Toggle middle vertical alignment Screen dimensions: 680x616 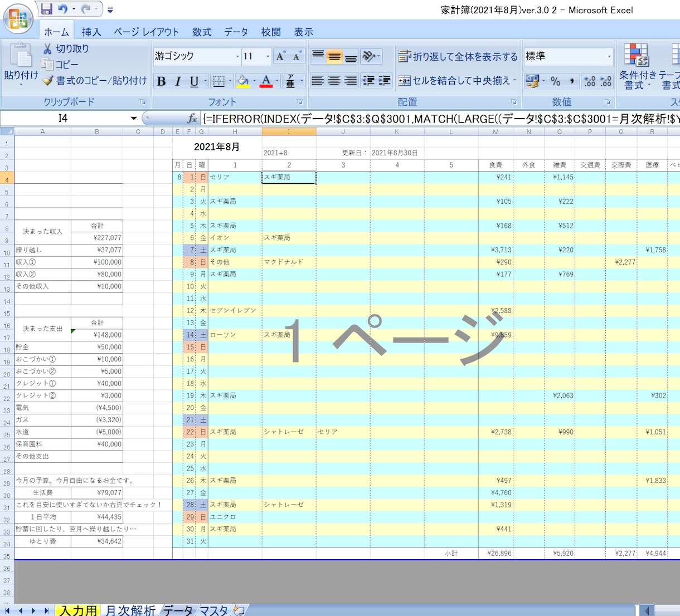coord(334,56)
